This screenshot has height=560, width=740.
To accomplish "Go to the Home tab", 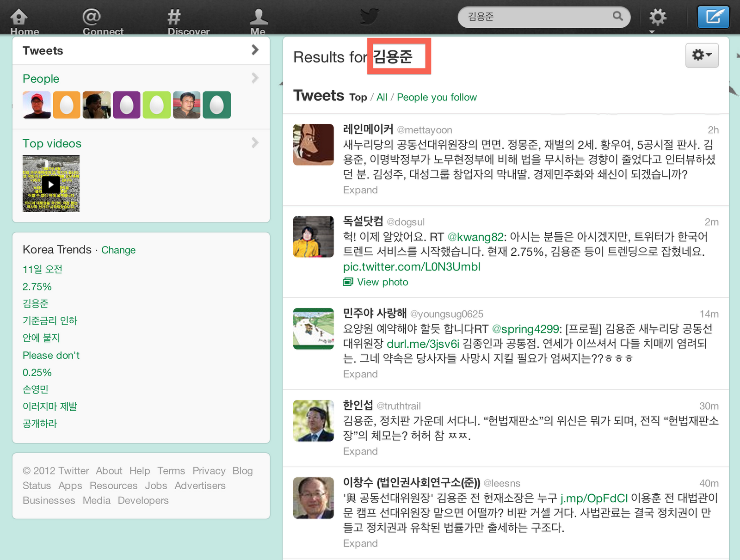I will coord(24,21).
